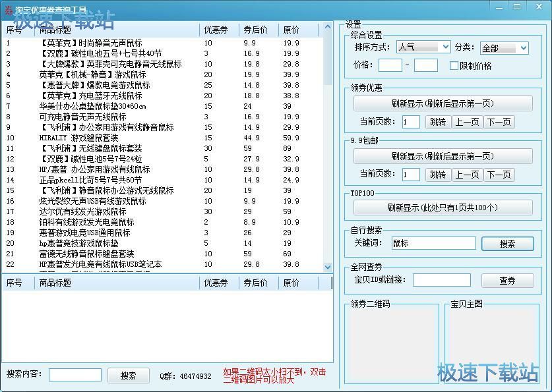This screenshot has height=392, width=552.
Task: Click the 当前页数 field in 领券优惠
Action: click(x=411, y=122)
